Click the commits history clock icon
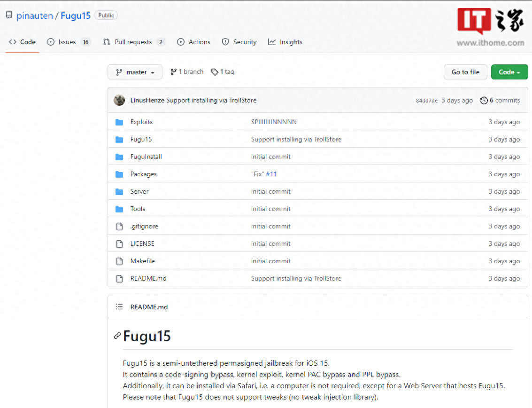 click(x=484, y=101)
